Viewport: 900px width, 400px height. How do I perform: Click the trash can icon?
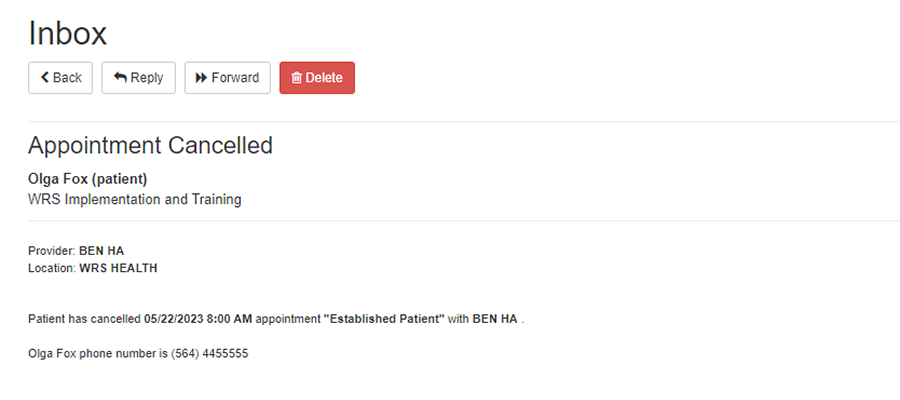tap(297, 78)
